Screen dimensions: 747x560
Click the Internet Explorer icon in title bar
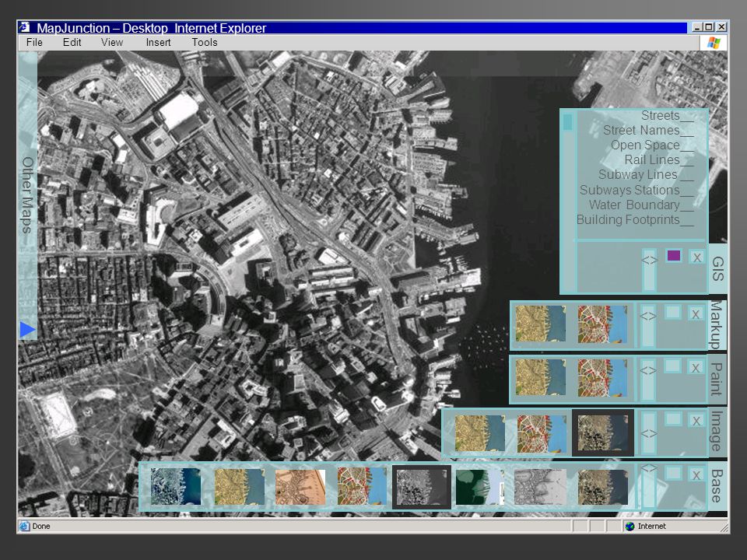click(24, 27)
